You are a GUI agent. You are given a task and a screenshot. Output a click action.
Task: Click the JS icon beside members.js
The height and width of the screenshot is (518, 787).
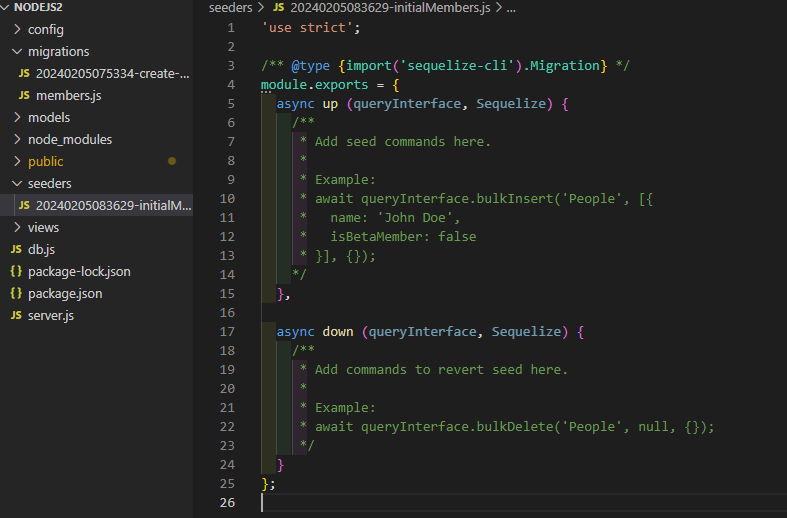[24, 95]
